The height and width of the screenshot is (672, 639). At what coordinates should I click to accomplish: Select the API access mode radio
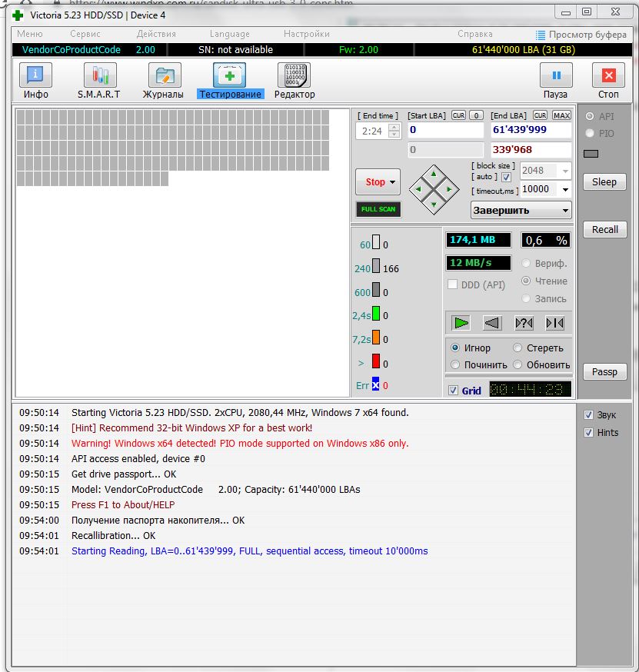(590, 116)
